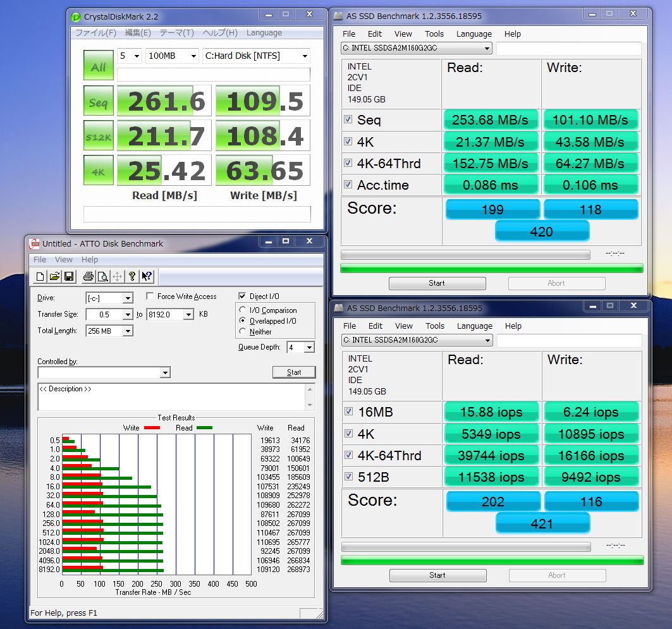Click the yellow question mark About icon in ATTO
The width and height of the screenshot is (672, 629).
(x=132, y=276)
